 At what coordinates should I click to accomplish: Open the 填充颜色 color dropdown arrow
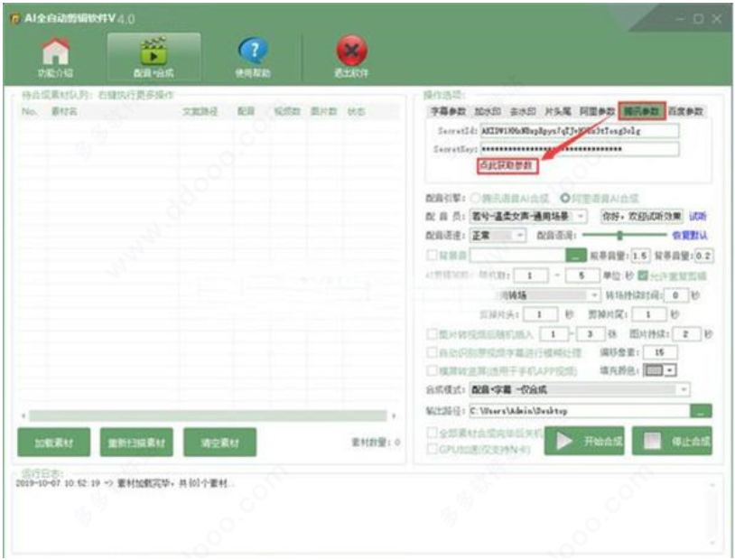pyautogui.click(x=670, y=370)
